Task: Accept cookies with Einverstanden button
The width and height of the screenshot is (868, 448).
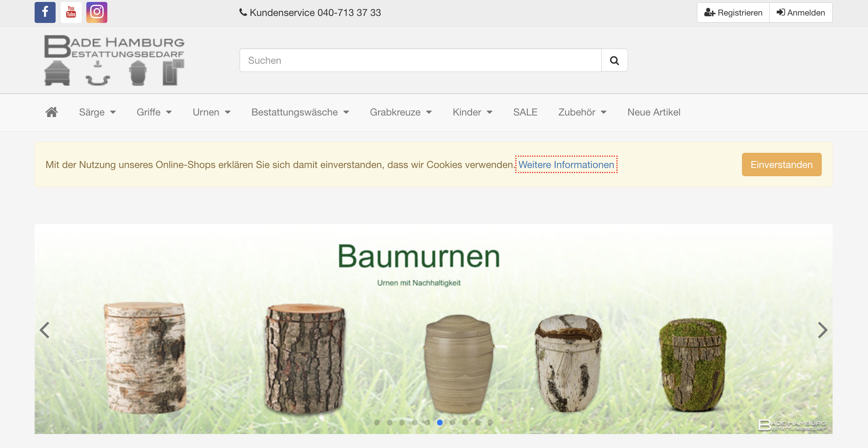Action: [782, 164]
